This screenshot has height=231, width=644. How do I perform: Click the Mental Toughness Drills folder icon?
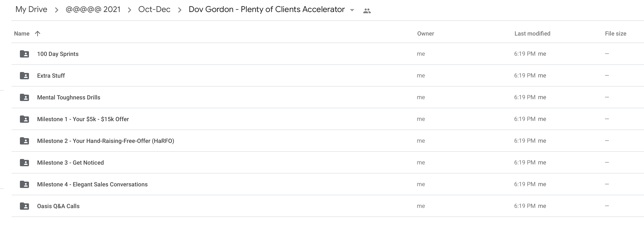pyautogui.click(x=24, y=97)
